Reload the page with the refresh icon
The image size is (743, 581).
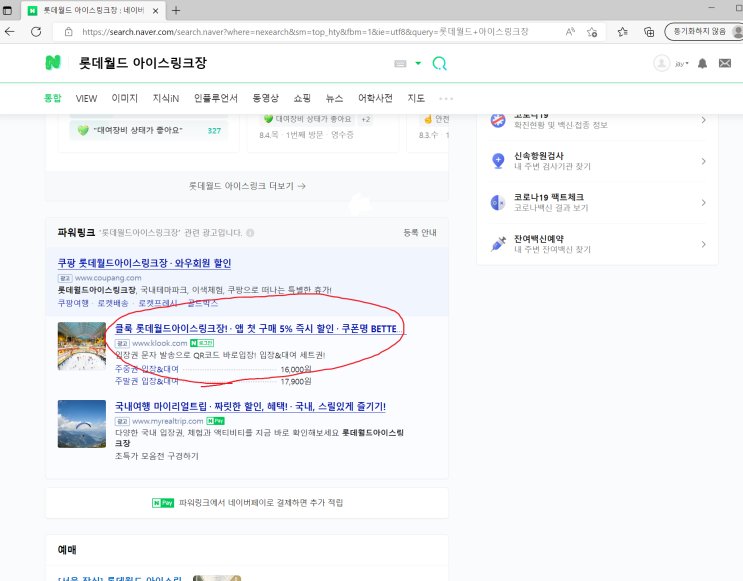tap(36, 32)
